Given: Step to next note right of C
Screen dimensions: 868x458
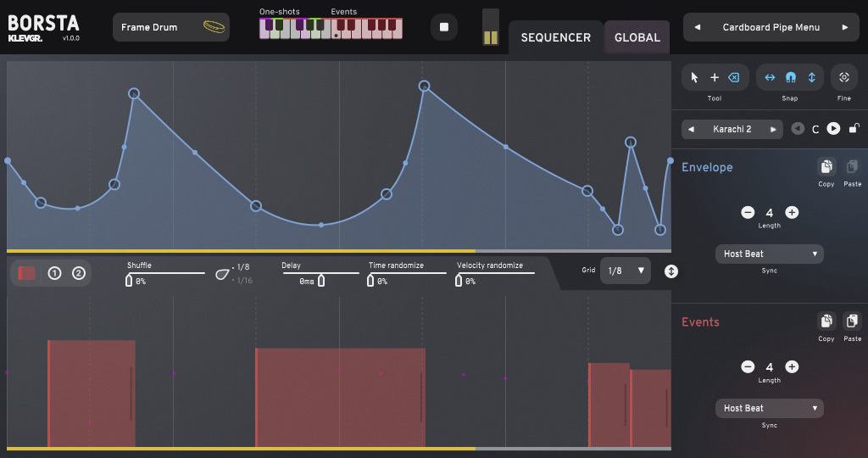Looking at the screenshot, I should [833, 128].
